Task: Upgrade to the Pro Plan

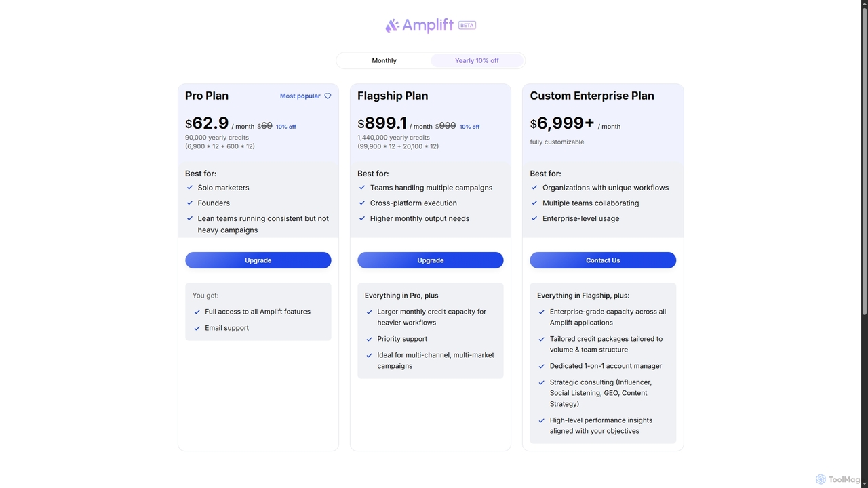Action: [258, 260]
